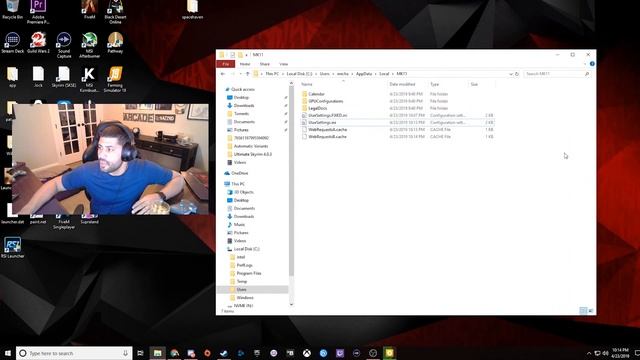
Task: Select the Supraland desktop shortcut
Action: point(89,219)
